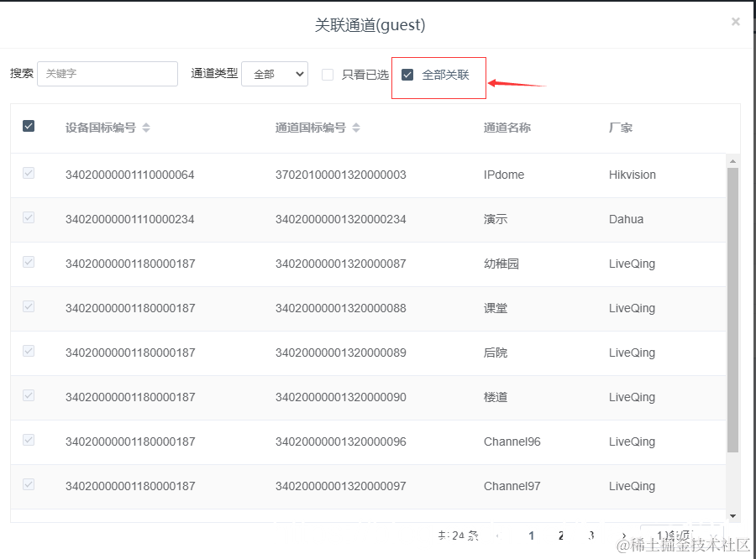The width and height of the screenshot is (756, 559).
Task: Click LiveQing in the 幼稚园 row
Action: pyautogui.click(x=632, y=264)
